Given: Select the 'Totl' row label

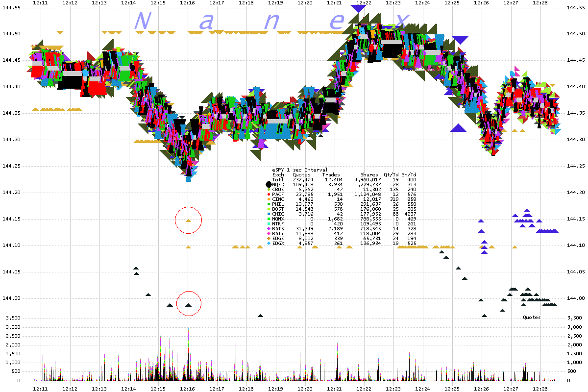Looking at the screenshot, I should [x=278, y=179].
